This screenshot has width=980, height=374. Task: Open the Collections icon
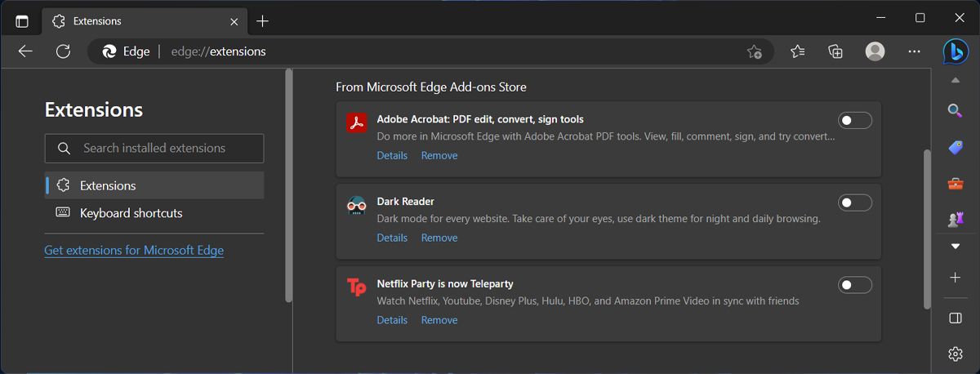tap(835, 51)
